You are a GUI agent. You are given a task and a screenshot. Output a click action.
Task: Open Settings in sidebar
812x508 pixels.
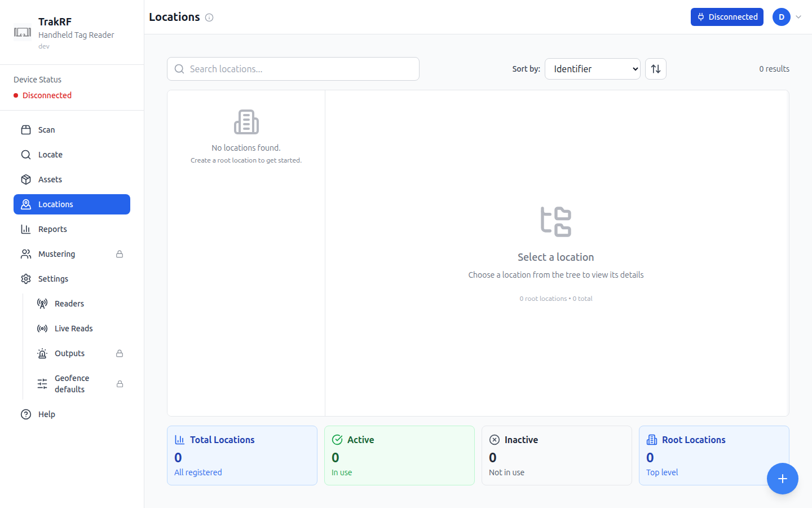tap(72, 279)
